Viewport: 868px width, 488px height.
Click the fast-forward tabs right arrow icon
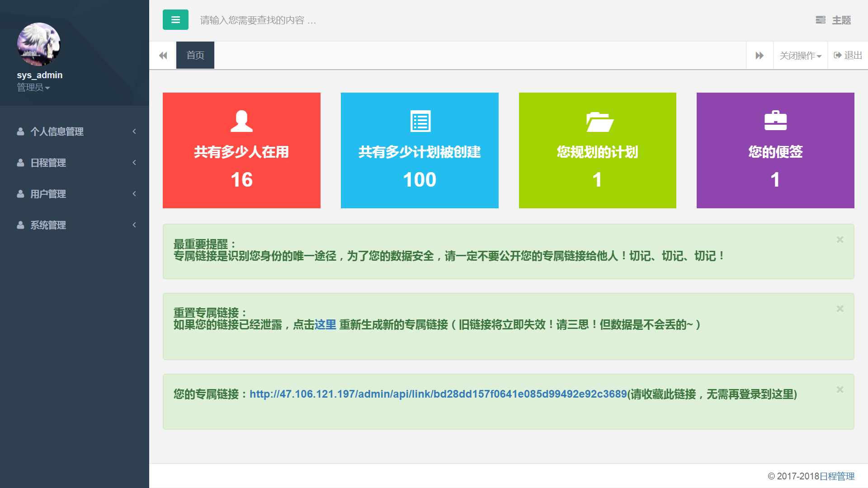point(759,56)
